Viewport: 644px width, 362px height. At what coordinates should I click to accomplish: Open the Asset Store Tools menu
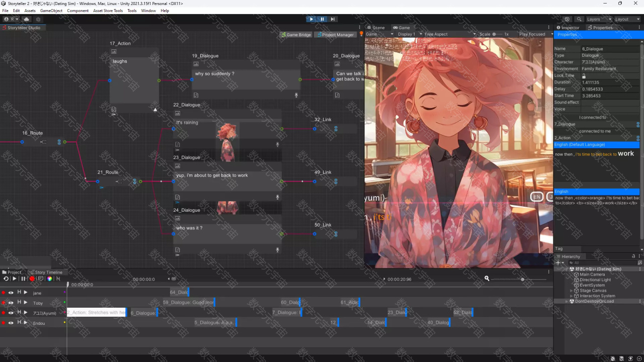point(108,11)
